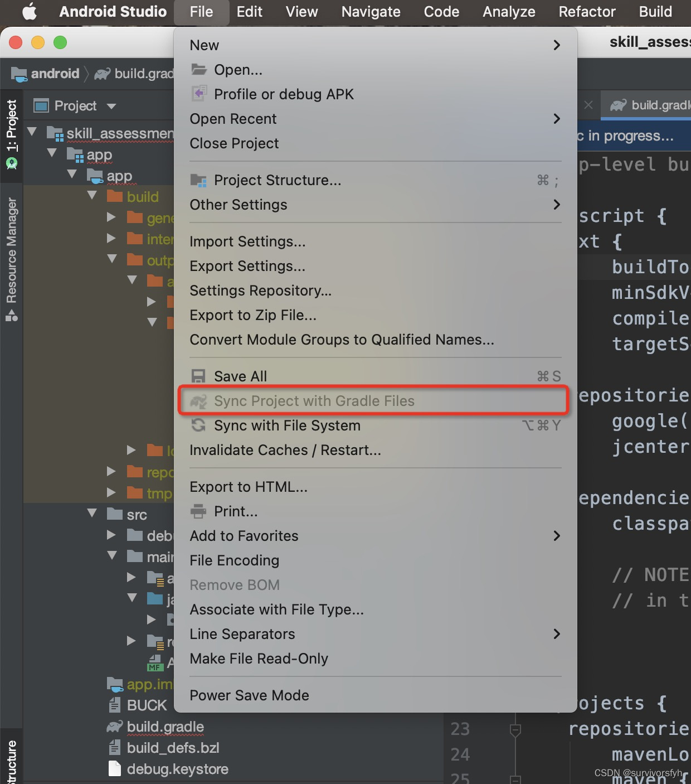The width and height of the screenshot is (691, 784).
Task: Click the Project view window icon
Action: pos(41,105)
